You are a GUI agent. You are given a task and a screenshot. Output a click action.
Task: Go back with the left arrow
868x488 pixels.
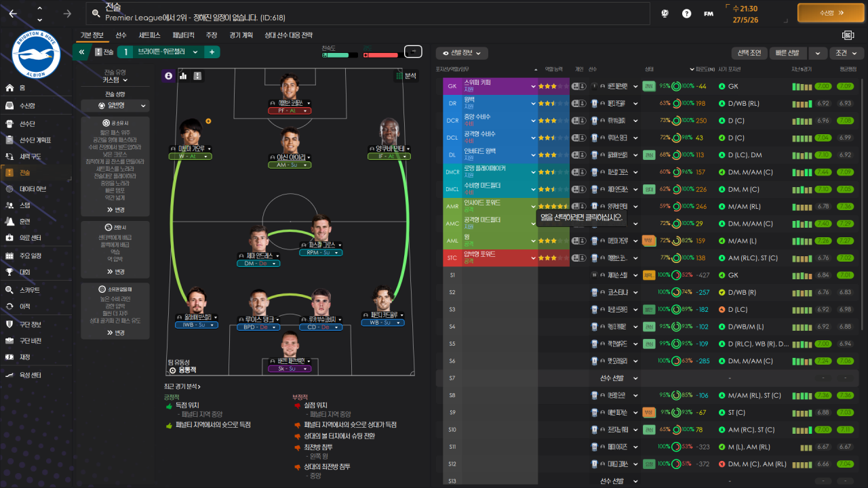click(12, 14)
